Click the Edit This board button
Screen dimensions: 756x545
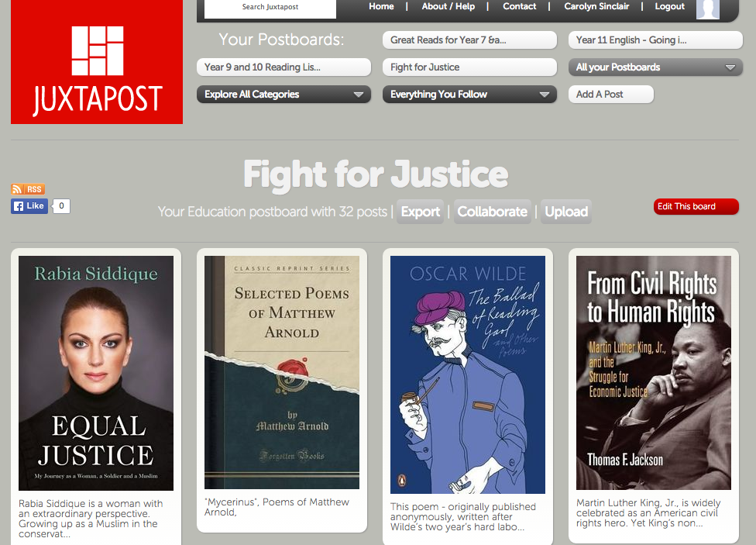(696, 207)
